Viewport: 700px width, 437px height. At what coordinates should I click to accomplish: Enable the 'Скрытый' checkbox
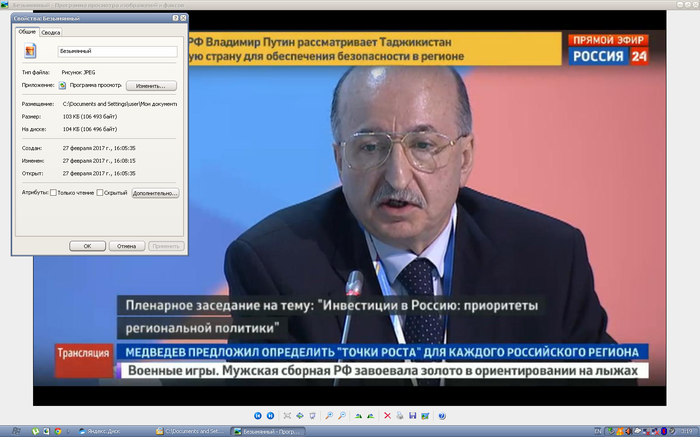coord(100,192)
